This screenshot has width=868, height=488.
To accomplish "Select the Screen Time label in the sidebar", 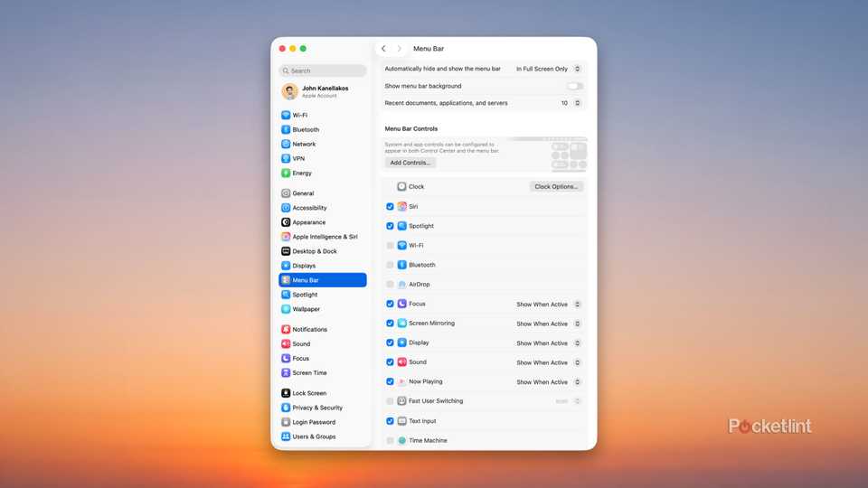I will click(309, 373).
